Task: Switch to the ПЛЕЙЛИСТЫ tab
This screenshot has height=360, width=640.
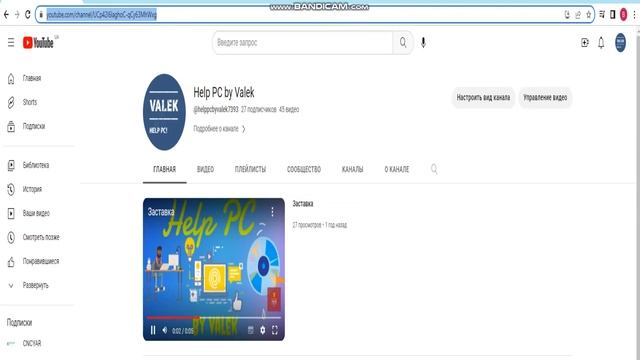Action: [250, 169]
